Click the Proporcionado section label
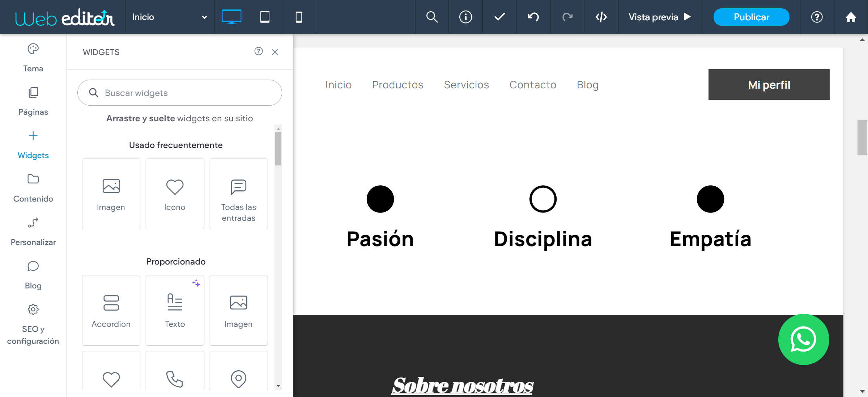Viewport: 868px width, 397px height. click(x=176, y=262)
